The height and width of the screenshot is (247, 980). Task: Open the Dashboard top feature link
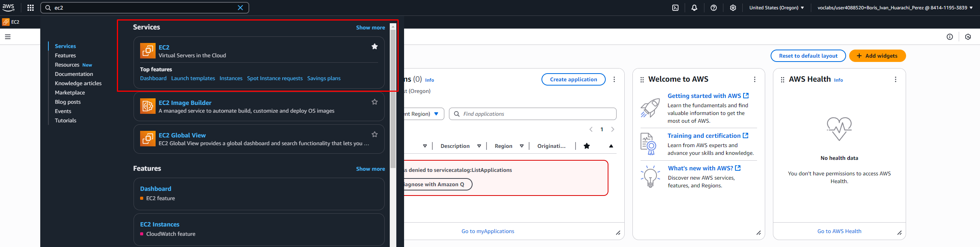(x=153, y=78)
